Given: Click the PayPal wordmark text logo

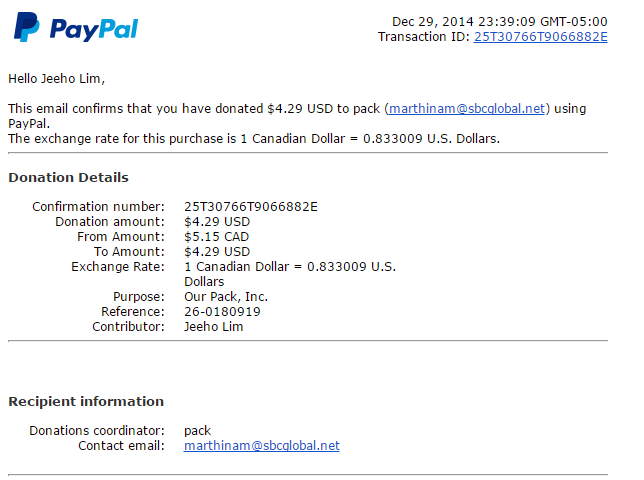Looking at the screenshot, I should [x=94, y=30].
